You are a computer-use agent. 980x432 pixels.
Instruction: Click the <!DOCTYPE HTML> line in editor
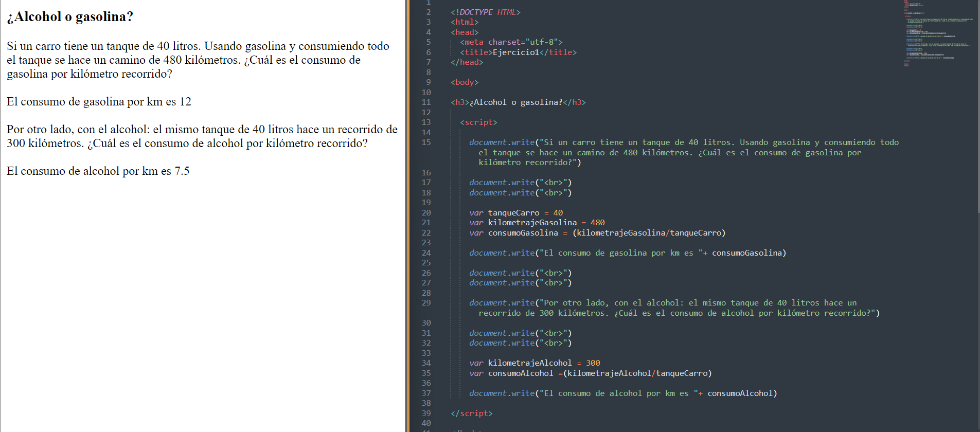tap(486, 12)
